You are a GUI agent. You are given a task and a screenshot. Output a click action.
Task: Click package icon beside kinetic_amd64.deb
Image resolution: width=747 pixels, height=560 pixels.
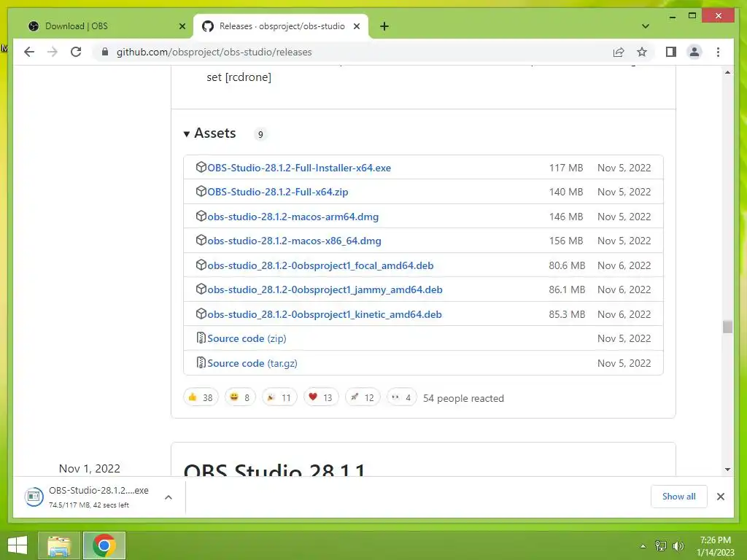click(201, 314)
